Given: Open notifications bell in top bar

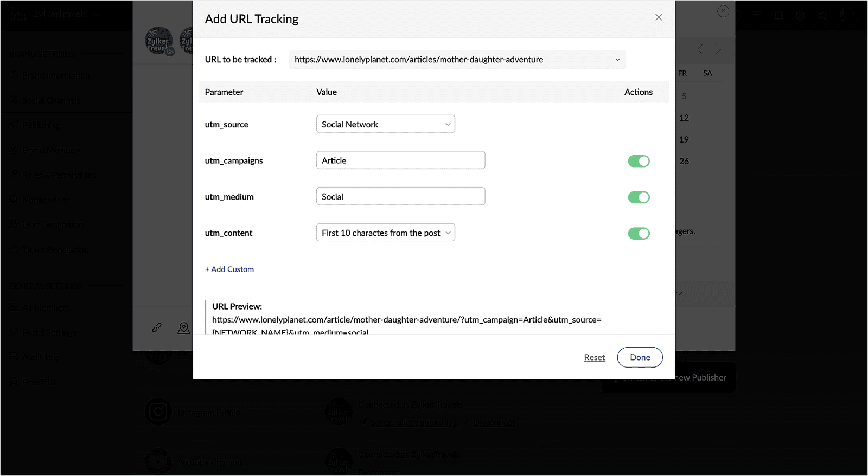Looking at the screenshot, I should (x=778, y=15).
